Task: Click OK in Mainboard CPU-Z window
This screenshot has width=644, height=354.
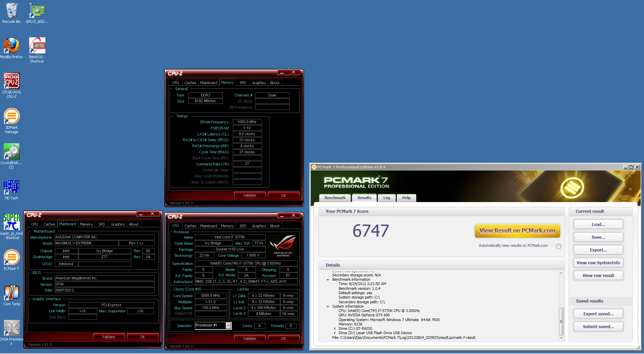Action: (x=142, y=337)
